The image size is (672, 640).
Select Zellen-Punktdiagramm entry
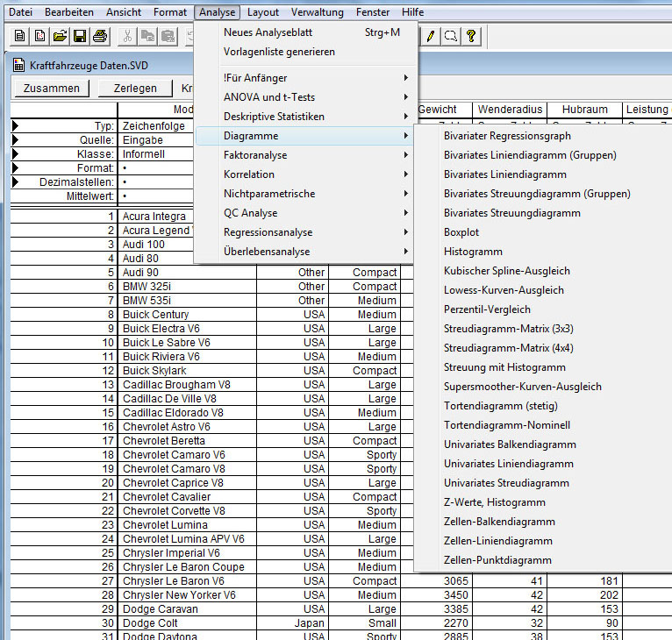542,560
